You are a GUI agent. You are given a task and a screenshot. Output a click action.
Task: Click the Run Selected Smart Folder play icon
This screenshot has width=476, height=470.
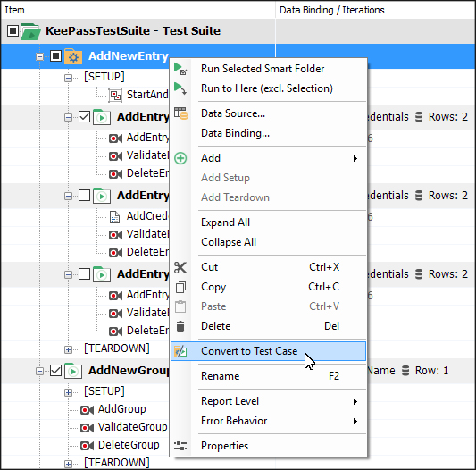(180, 69)
